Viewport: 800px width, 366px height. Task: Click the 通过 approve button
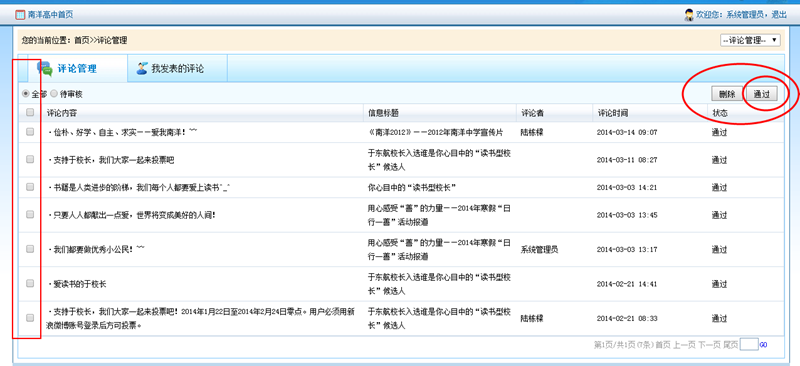(x=761, y=94)
